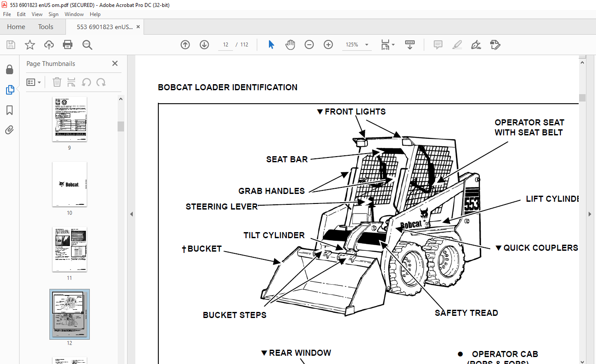Zoom out with the minus icon
Viewport: 596px width, 364px height.
pyautogui.click(x=309, y=45)
